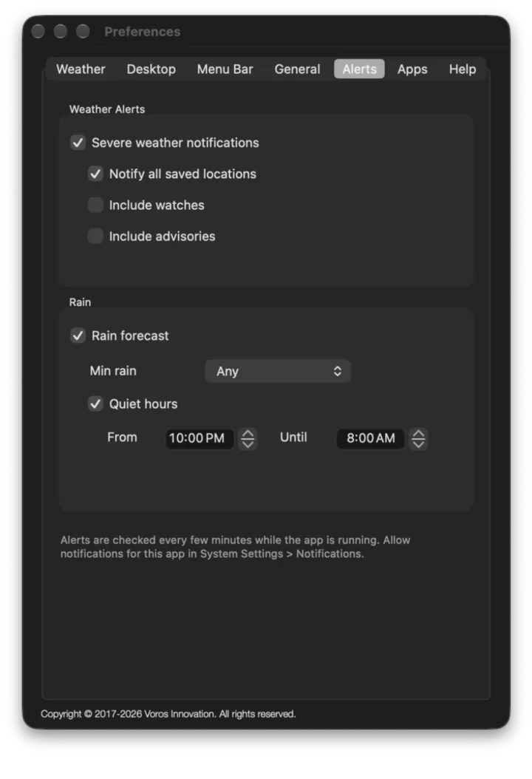Click the From label
532x779 pixels.
tap(122, 438)
